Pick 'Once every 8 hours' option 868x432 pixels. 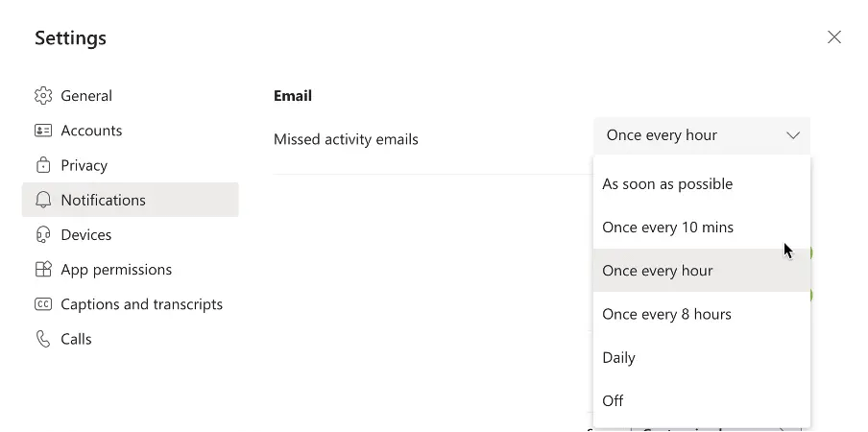666,314
